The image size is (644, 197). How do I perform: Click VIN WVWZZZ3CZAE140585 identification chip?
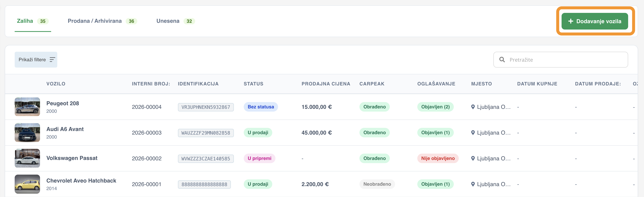point(206,159)
